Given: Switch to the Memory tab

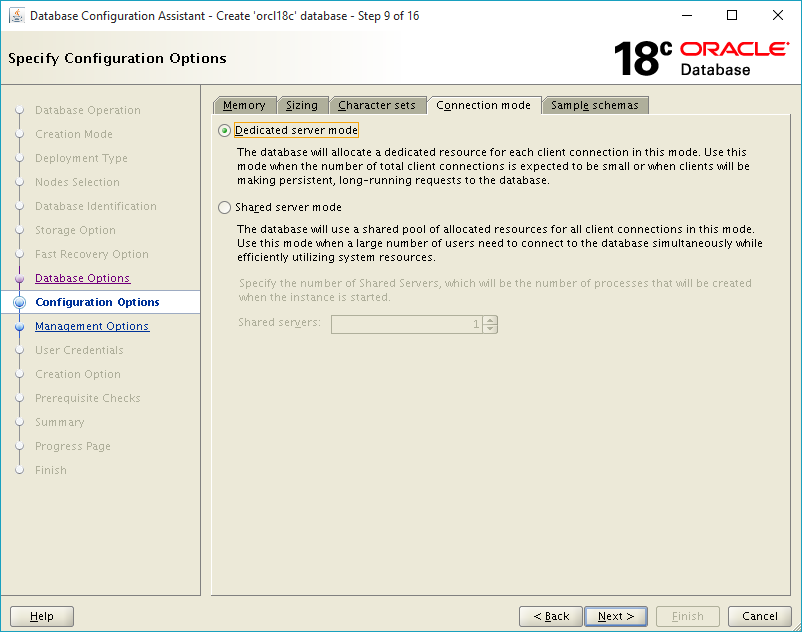Looking at the screenshot, I should [x=244, y=105].
